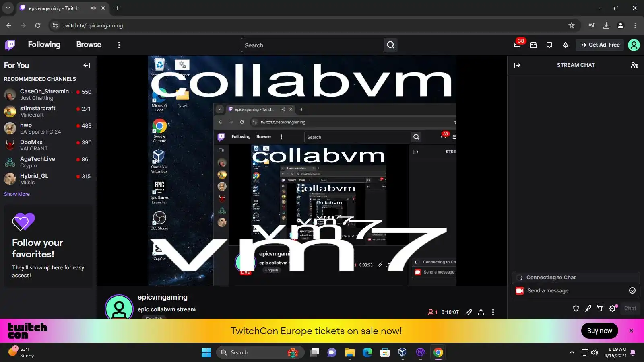This screenshot has height=362, width=644.
Task: Open the channel points reward icon
Action: pos(600,309)
